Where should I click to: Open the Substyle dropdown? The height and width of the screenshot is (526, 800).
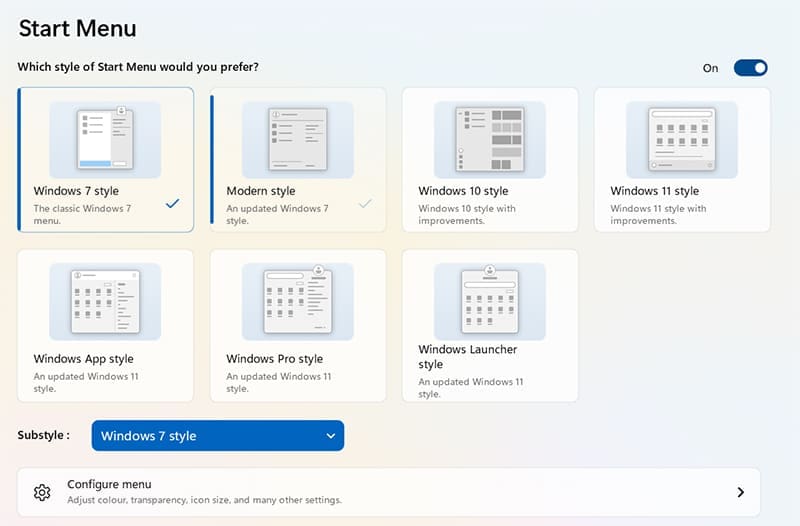[217, 436]
